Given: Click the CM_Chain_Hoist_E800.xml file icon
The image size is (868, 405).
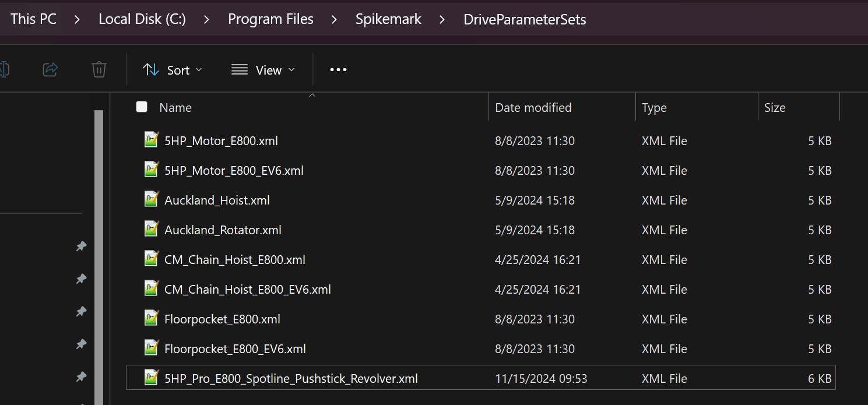Looking at the screenshot, I should tap(152, 259).
